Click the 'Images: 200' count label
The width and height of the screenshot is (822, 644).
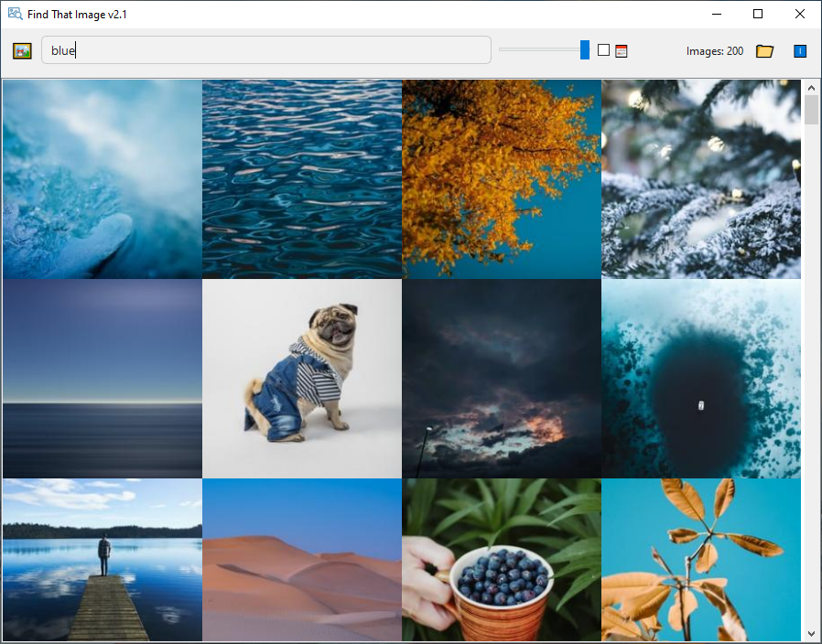(715, 51)
